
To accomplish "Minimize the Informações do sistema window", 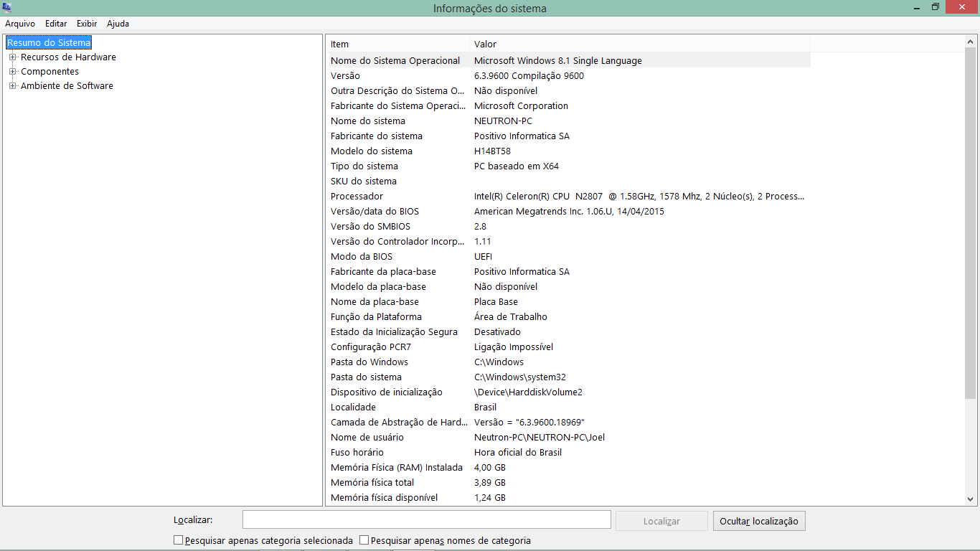I will click(918, 7).
